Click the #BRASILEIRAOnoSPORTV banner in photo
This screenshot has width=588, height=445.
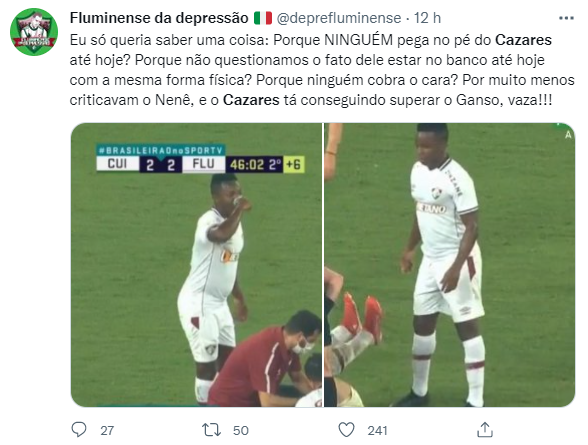point(160,150)
